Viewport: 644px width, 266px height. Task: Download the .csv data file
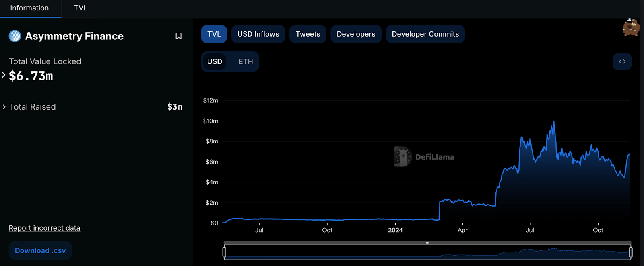[40, 250]
